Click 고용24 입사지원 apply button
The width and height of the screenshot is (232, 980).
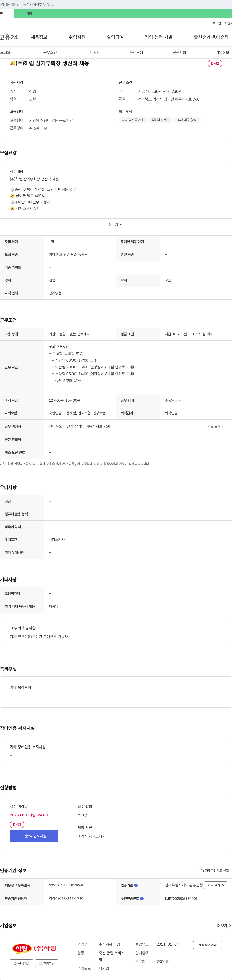34,836
